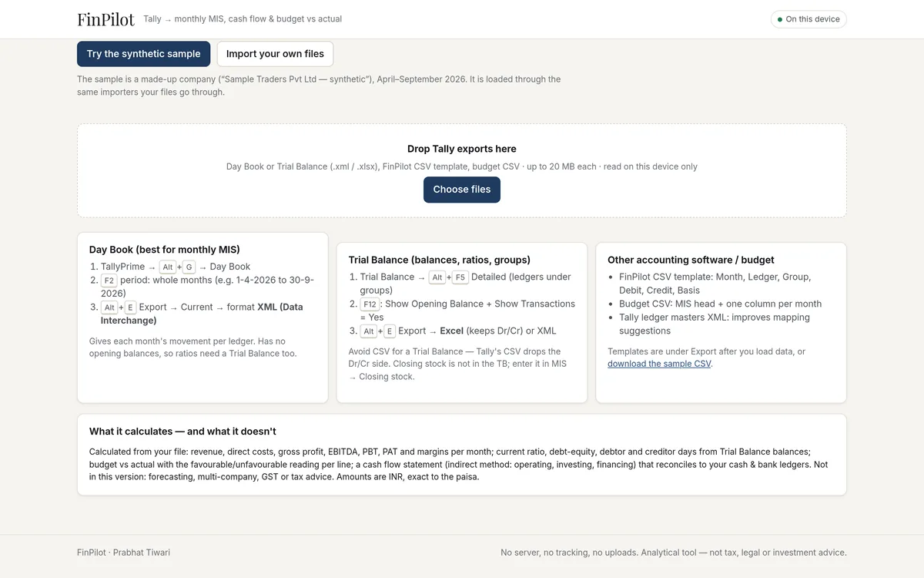
Task: Click the Tally monthly MIS tagline
Action: pos(243,19)
